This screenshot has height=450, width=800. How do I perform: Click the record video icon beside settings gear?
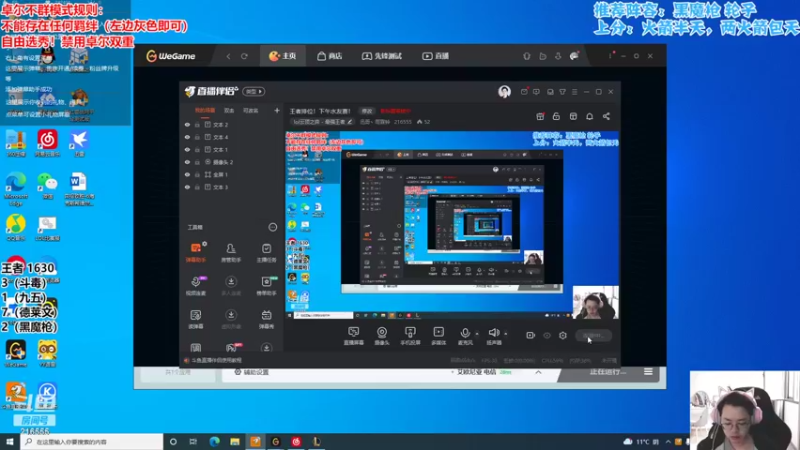[531, 335]
